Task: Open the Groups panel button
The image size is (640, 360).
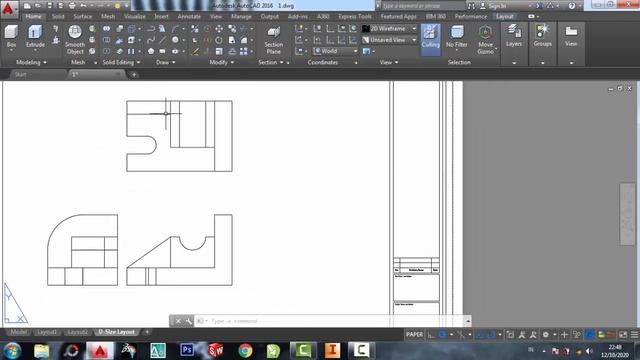Action: click(542, 36)
